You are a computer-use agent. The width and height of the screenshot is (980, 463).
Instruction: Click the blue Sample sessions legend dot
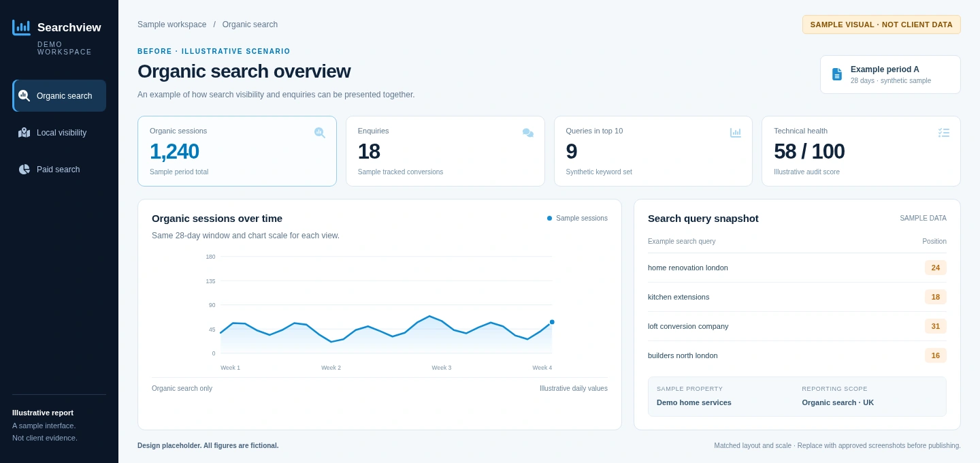coord(550,219)
